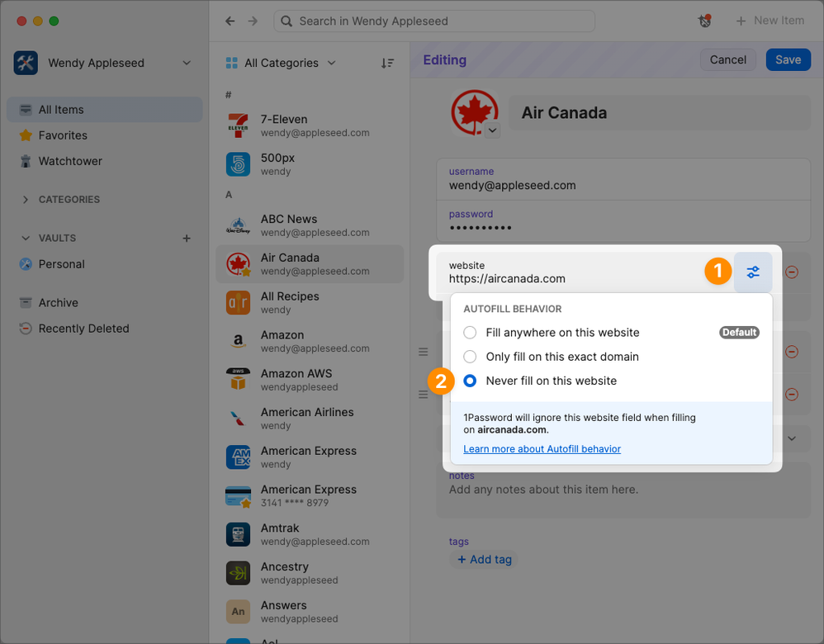Open the ABC News item
The width and height of the screenshot is (824, 644).
[x=310, y=225]
